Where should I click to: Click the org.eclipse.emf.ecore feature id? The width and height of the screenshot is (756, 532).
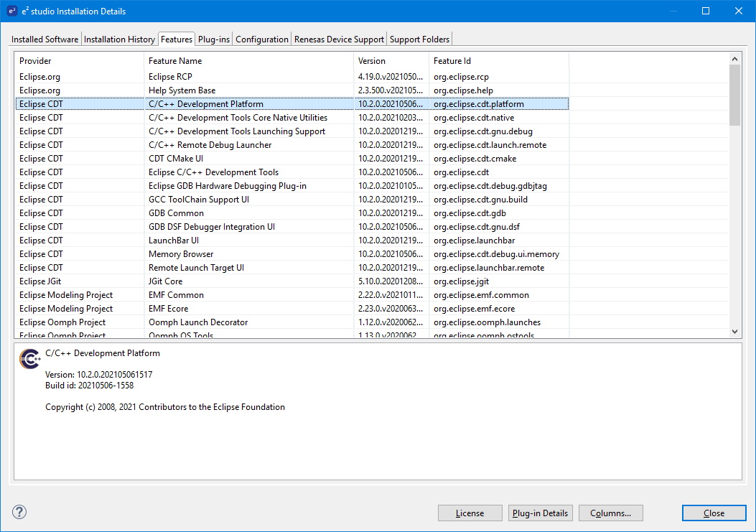point(475,308)
